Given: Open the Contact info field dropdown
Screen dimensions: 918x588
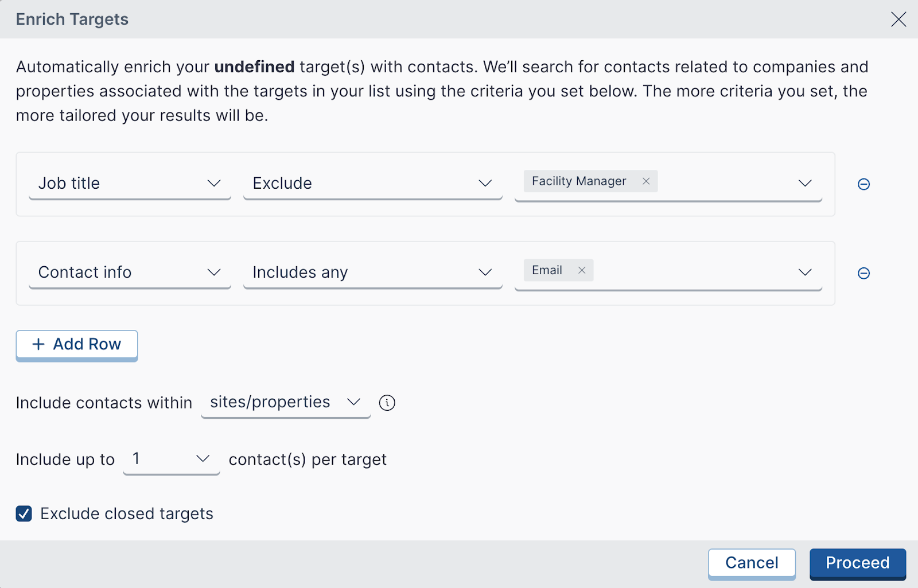Looking at the screenshot, I should [130, 272].
